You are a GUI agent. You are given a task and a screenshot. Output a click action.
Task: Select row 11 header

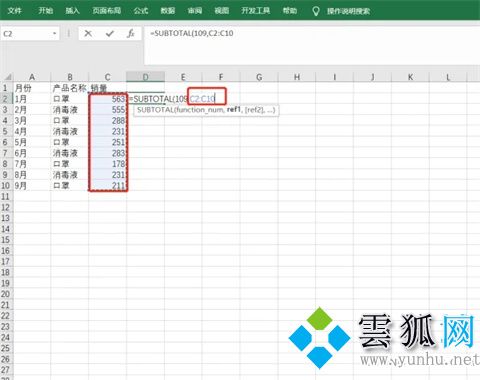click(x=6, y=196)
